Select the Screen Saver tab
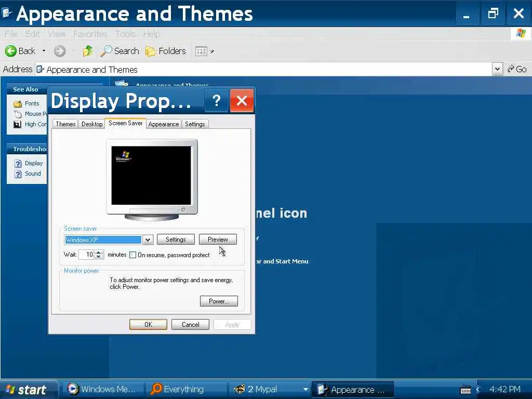The height and width of the screenshot is (399, 532). 126,123
